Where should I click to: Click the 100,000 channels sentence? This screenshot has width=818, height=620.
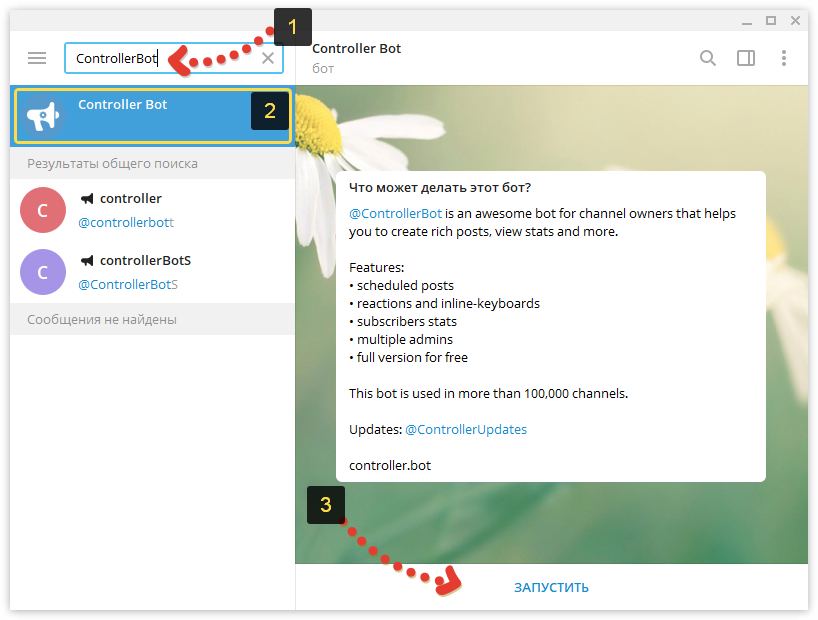click(x=488, y=394)
